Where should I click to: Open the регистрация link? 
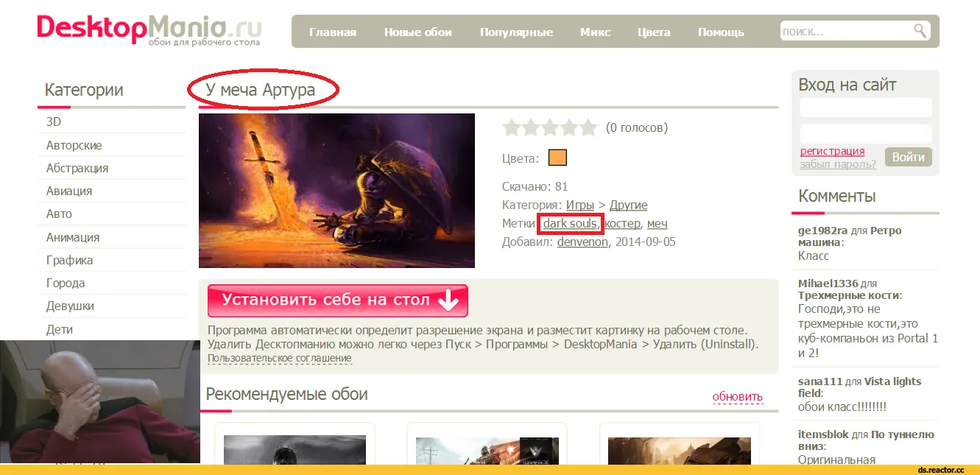832,151
